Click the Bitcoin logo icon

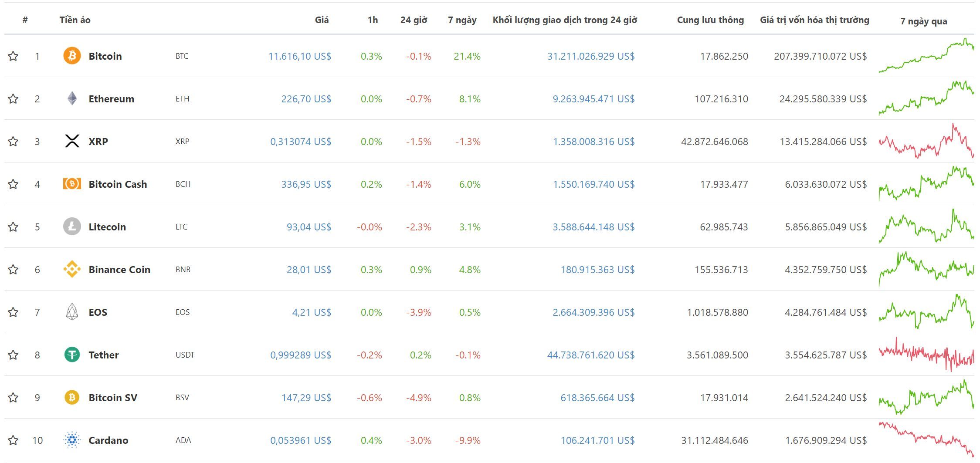click(72, 56)
